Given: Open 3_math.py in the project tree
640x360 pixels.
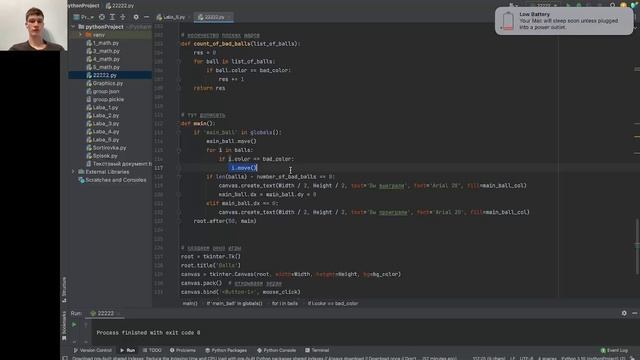Looking at the screenshot, I should pos(102,51).
